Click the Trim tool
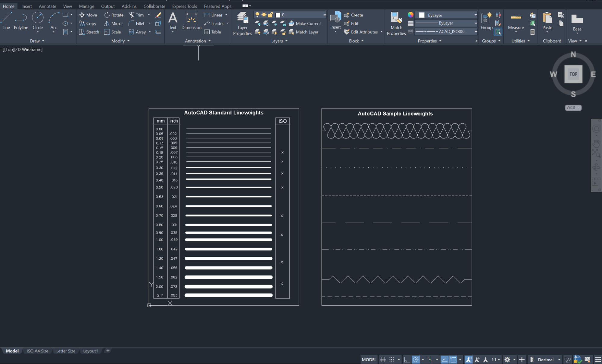The width and height of the screenshot is (602, 364). (136, 15)
